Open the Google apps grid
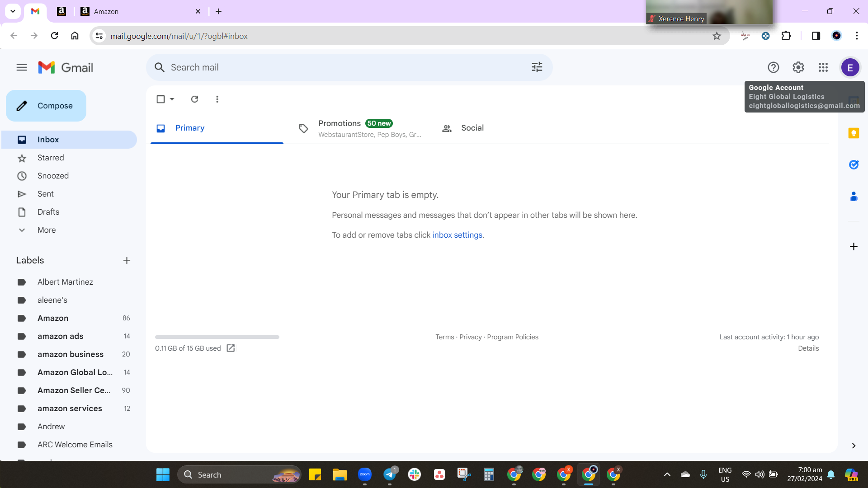868x488 pixels. point(823,67)
